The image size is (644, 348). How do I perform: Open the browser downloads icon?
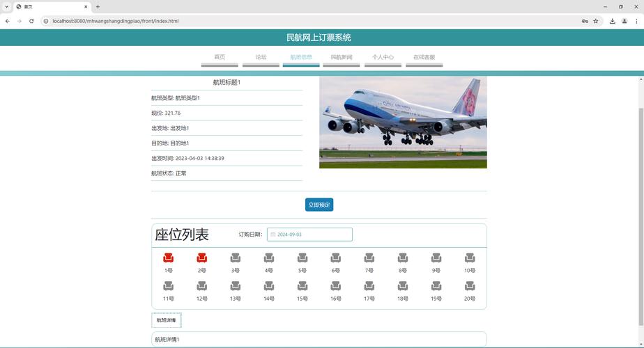[x=612, y=21]
